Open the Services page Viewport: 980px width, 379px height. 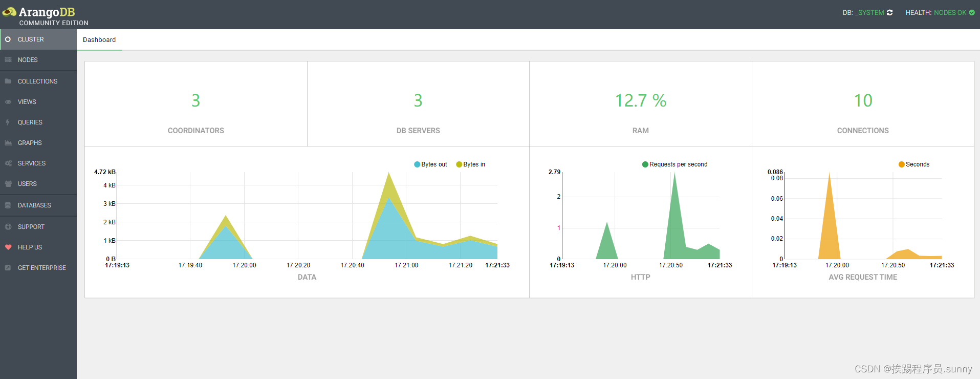(x=38, y=163)
